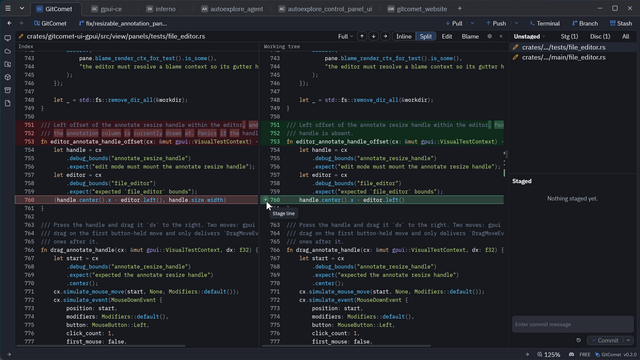
Task: Click the right arrow diff navigation button
Action: point(385,36)
